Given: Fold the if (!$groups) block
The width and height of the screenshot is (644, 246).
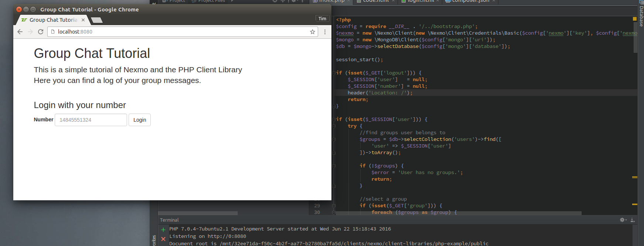Looking at the screenshot, I should (x=334, y=166).
